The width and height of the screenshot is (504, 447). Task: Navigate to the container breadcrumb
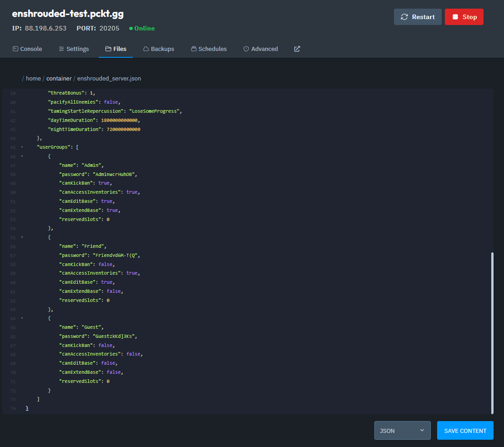tap(59, 78)
